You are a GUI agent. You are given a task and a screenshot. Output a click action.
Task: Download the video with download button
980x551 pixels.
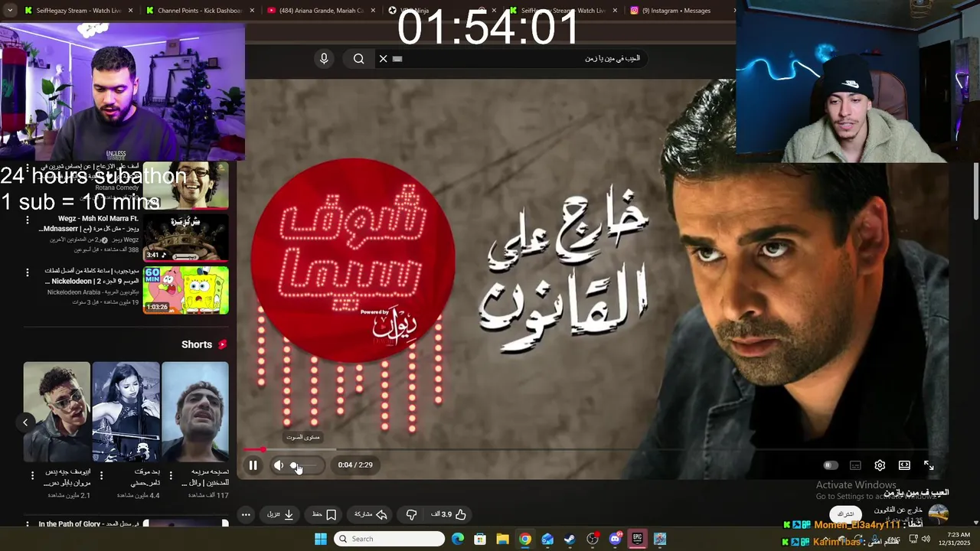point(281,514)
